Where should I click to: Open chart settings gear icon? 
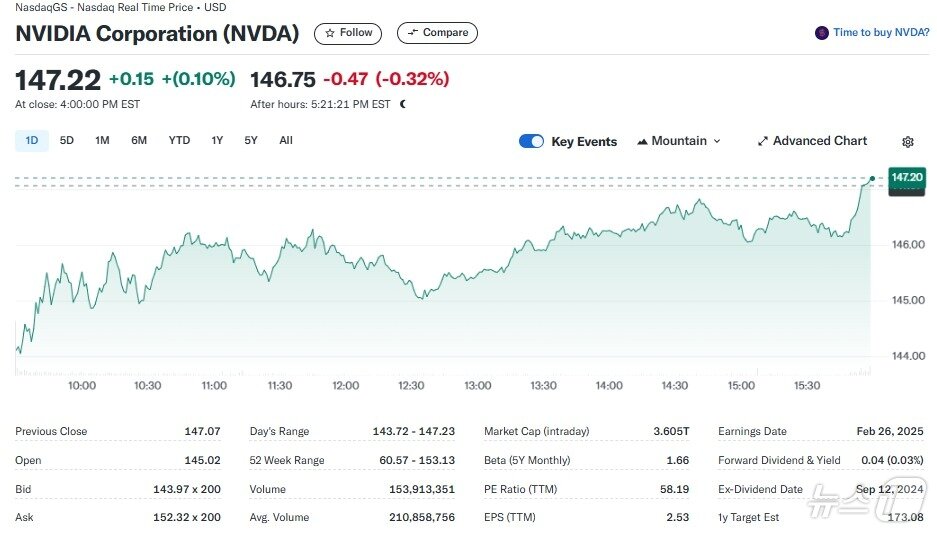point(908,142)
